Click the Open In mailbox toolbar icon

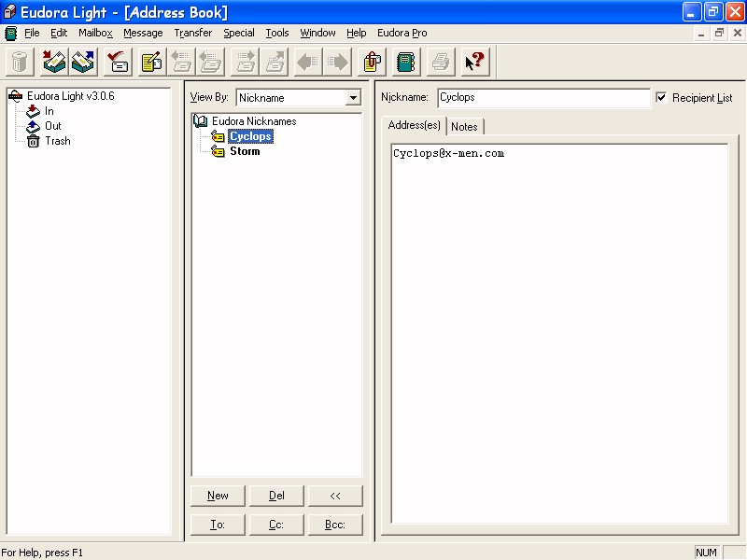pyautogui.click(x=55, y=62)
